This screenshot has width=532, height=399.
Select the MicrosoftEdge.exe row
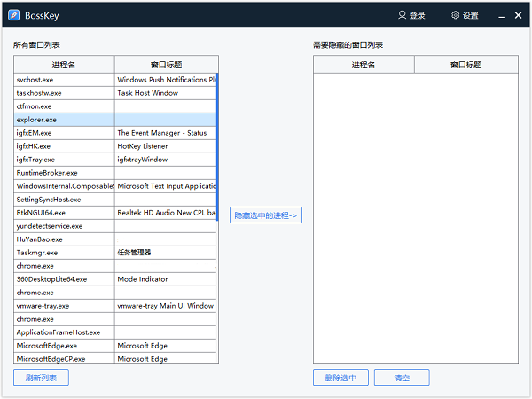coord(115,346)
